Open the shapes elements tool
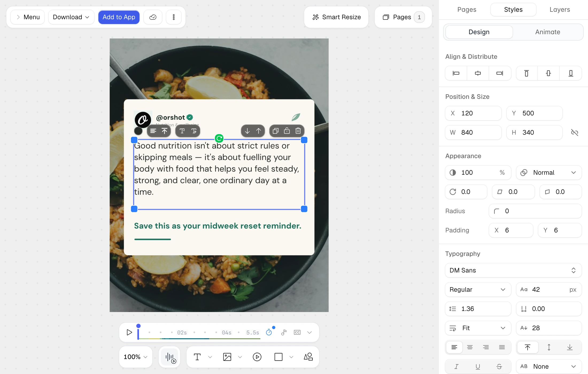The width and height of the screenshot is (588, 374). 308,357
